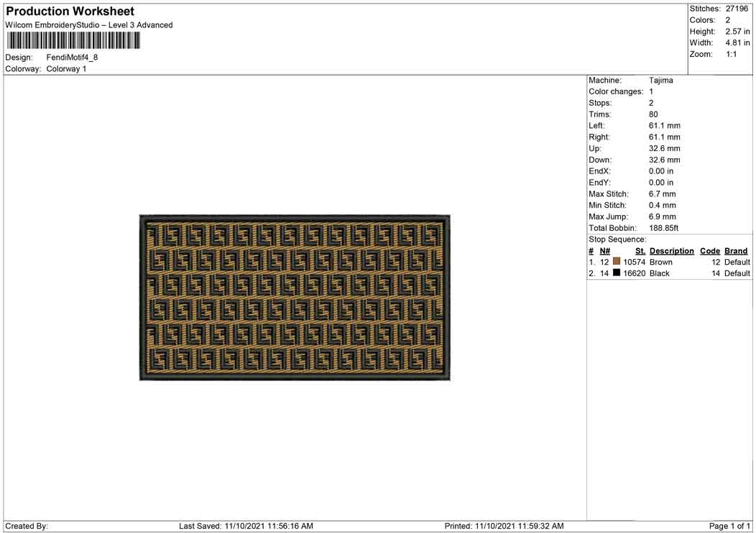Click the 'Code' column header
The height and width of the screenshot is (533, 756).
pyautogui.click(x=710, y=251)
